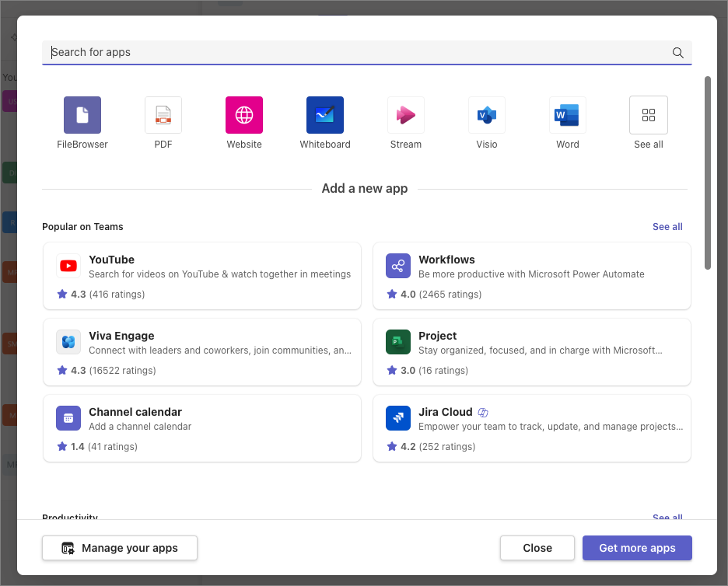Open the Jira Cloud listing
Viewport: 728px width, 586px height.
[x=532, y=428]
